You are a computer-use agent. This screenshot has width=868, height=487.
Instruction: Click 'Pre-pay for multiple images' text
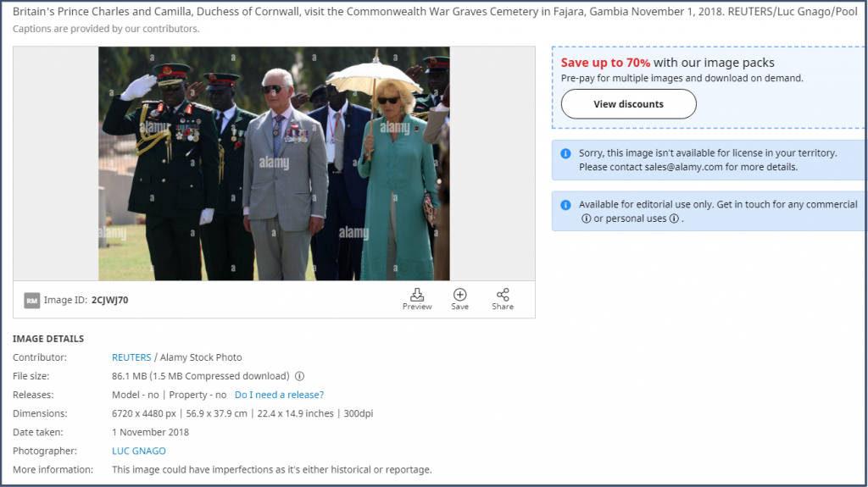(x=682, y=78)
